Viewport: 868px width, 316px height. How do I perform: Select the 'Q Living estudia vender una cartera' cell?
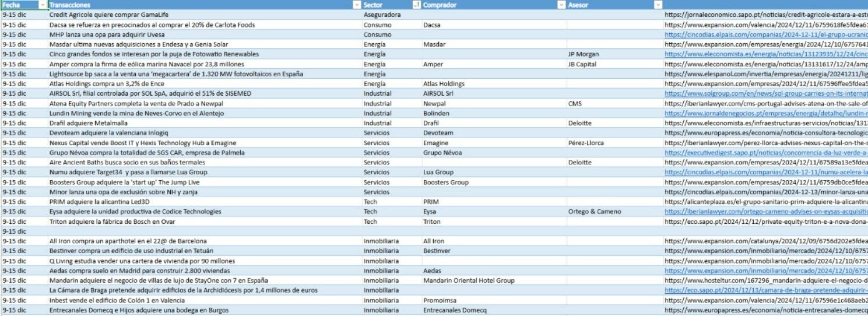click(205, 261)
